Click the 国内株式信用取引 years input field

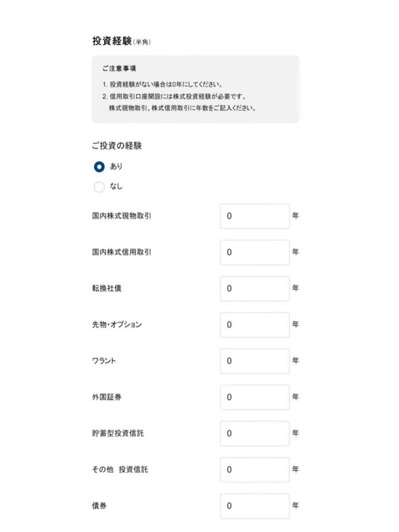coord(255,252)
